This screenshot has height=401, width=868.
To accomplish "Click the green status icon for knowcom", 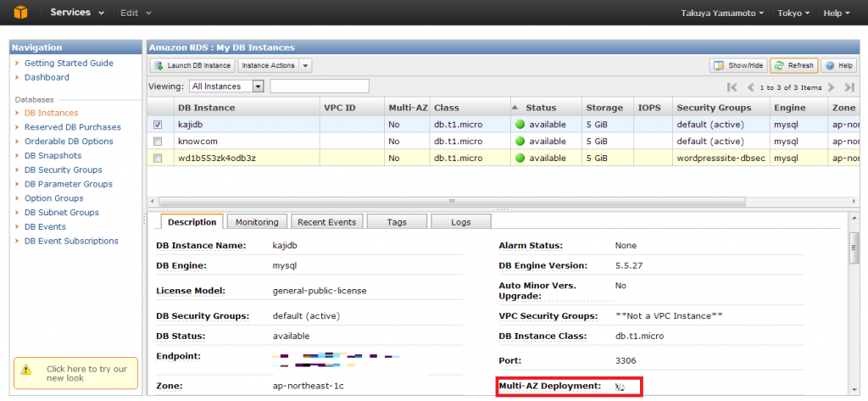I will tap(520, 142).
